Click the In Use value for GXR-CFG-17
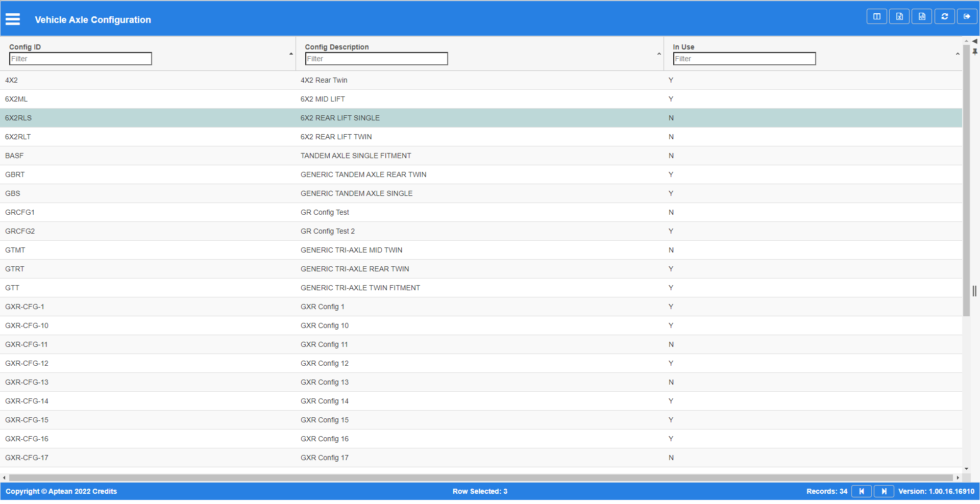The image size is (980, 504). tap(671, 458)
